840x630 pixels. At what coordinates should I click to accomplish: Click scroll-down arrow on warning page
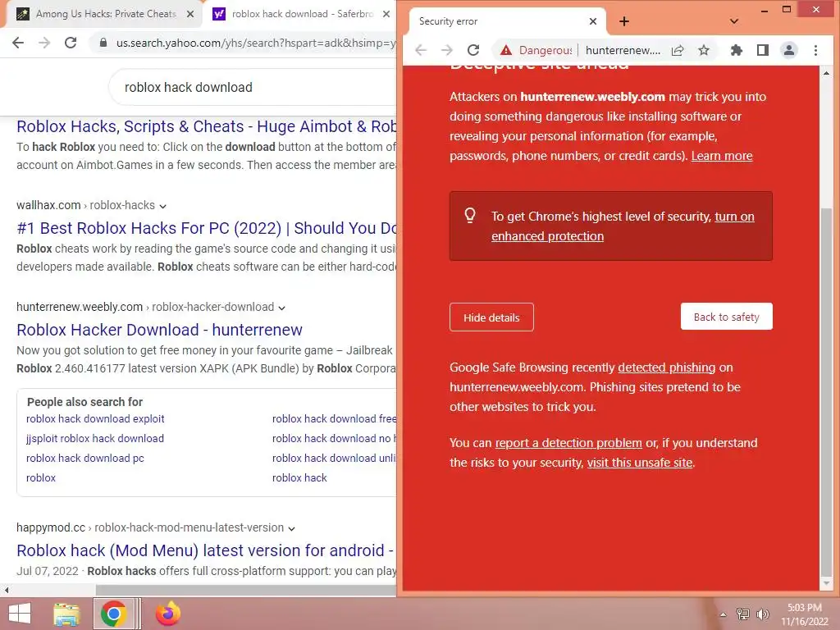[x=827, y=583]
